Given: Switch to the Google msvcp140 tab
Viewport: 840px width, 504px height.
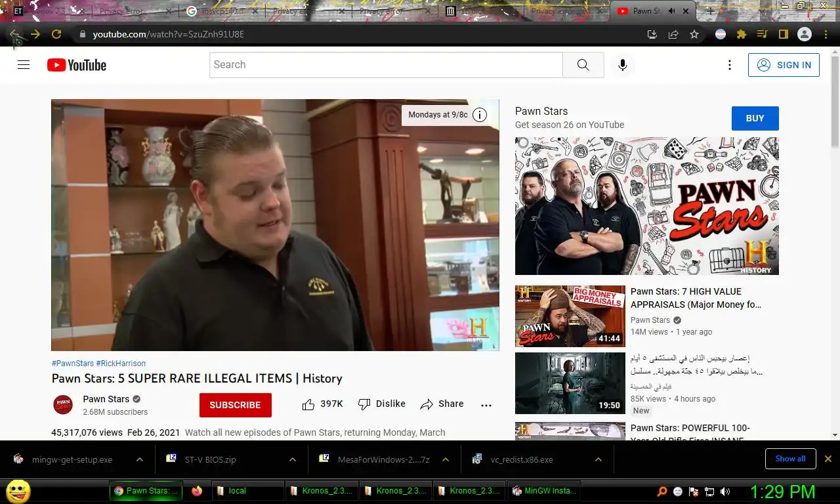Looking at the screenshot, I should [220, 11].
